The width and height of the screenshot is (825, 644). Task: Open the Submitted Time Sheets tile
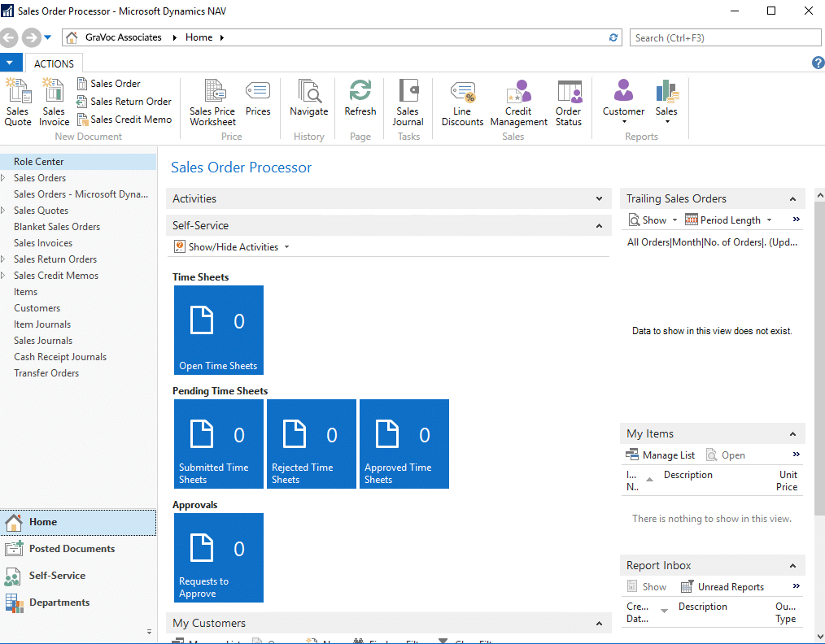[219, 444]
